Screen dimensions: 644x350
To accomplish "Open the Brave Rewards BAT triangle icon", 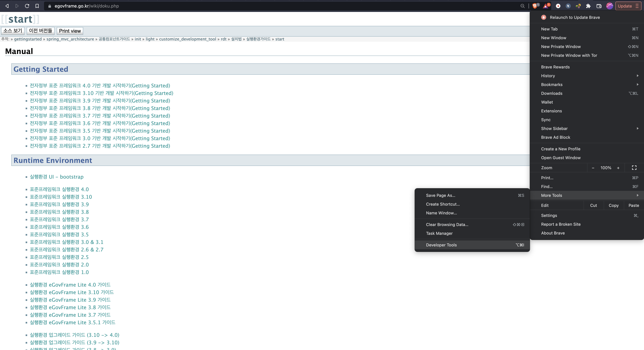I will coord(546,6).
